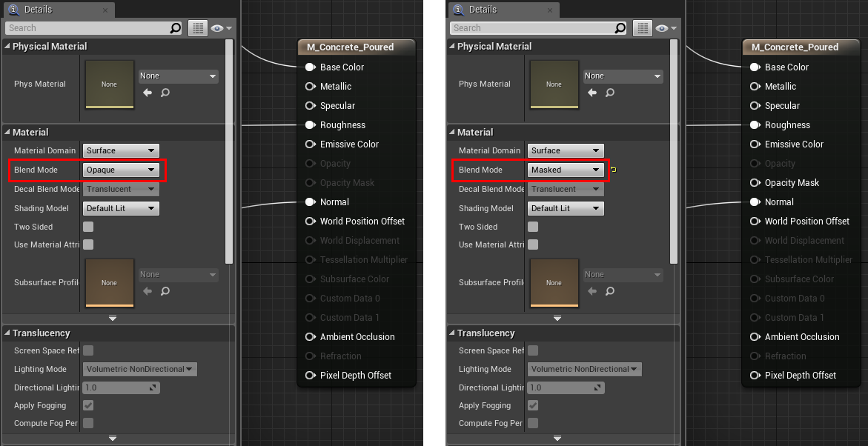Enable Two Sided checkbox in the Opaque panel

click(x=88, y=227)
